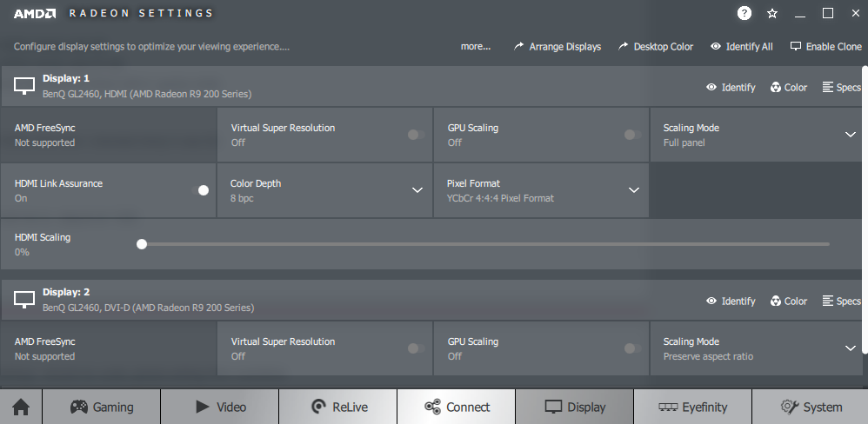Open Specs for Display 1

coord(841,88)
